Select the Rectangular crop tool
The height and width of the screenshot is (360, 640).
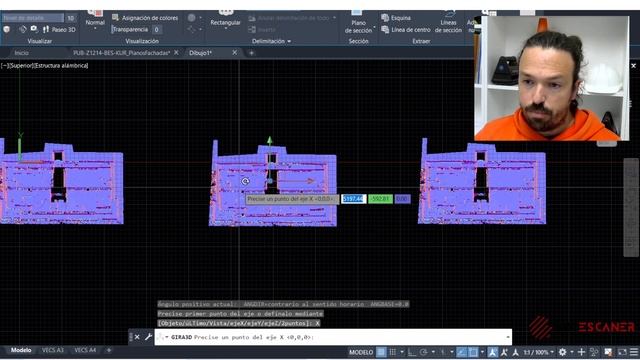point(225,18)
